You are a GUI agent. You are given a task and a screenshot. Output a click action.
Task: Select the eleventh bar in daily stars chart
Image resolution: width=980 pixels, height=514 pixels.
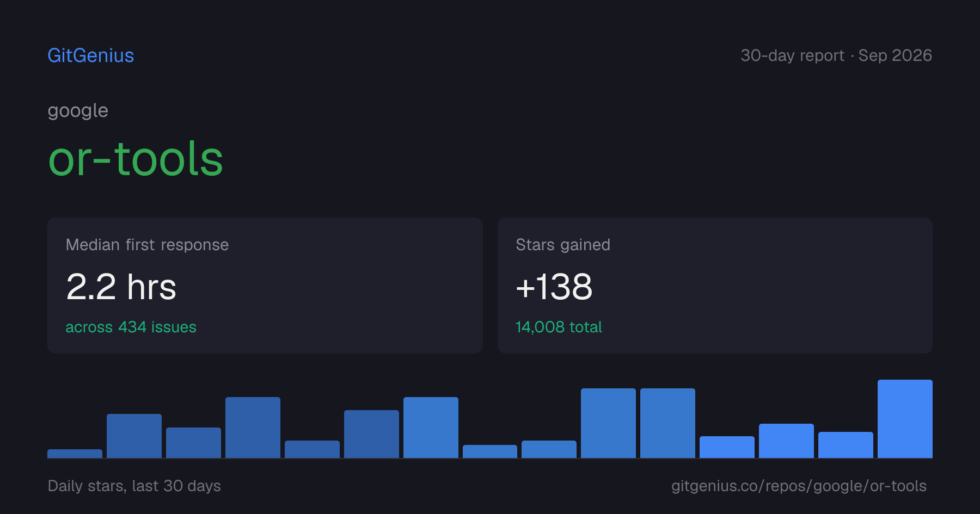tap(667, 423)
